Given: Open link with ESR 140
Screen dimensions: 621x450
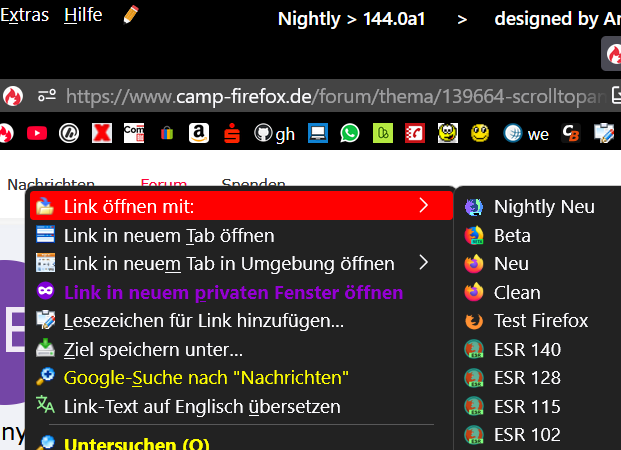Looking at the screenshot, I should (x=539, y=349).
